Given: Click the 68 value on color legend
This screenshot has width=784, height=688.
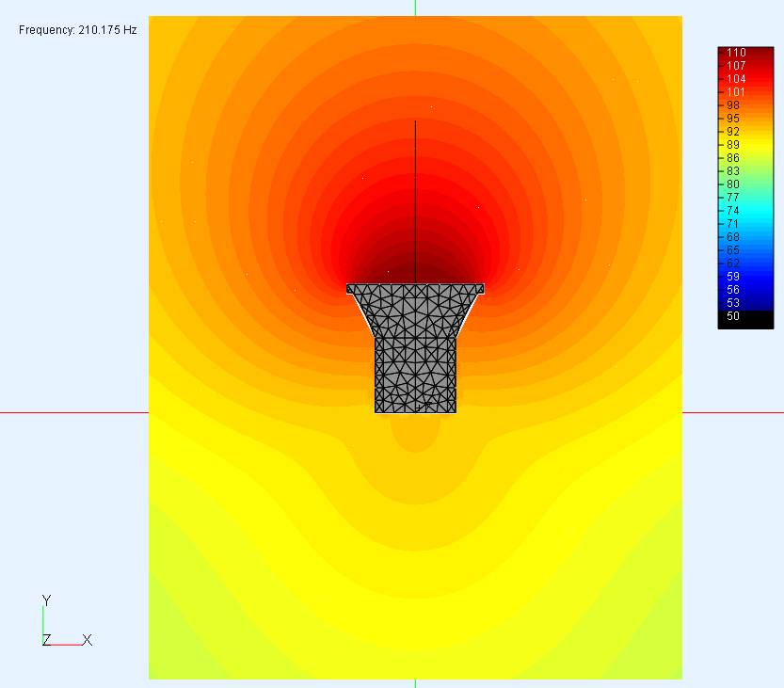Looking at the screenshot, I should tap(733, 237).
